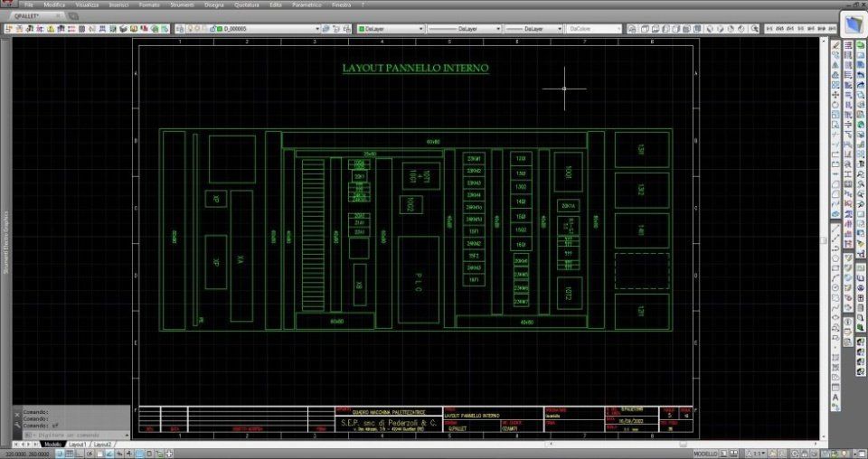The height and width of the screenshot is (459, 868).
Task: Click first layout tab navigation arrow
Action: click(x=16, y=445)
